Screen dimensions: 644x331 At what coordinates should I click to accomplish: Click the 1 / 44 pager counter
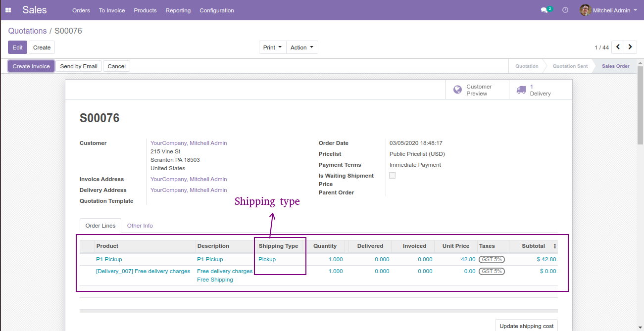pyautogui.click(x=601, y=47)
